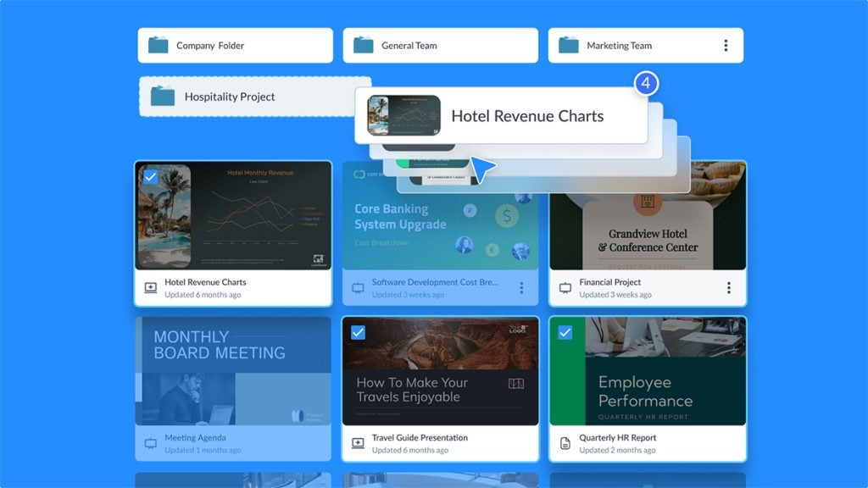The height and width of the screenshot is (488, 868).
Task: Click the Hospitality Project folder icon
Action: click(164, 96)
